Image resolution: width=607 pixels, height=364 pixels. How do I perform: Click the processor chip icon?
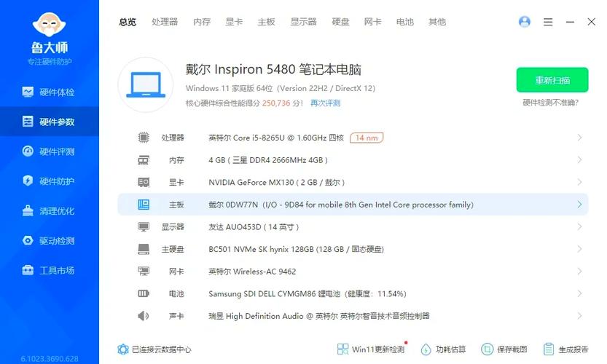tap(144, 138)
